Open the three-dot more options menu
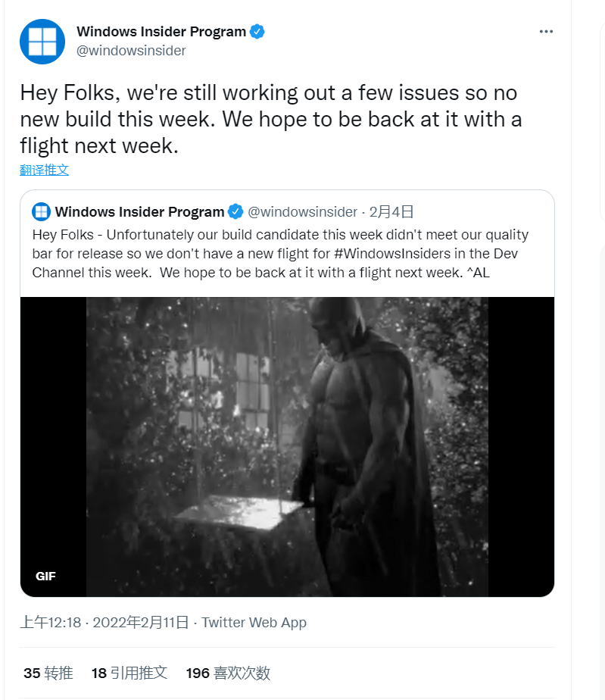605x700 pixels. coord(547,32)
